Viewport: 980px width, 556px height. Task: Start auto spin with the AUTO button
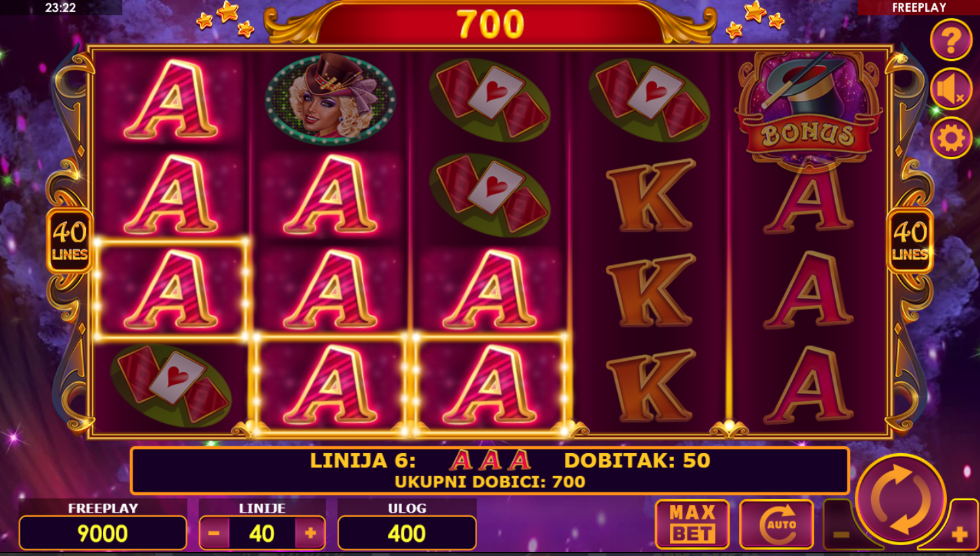(x=776, y=524)
